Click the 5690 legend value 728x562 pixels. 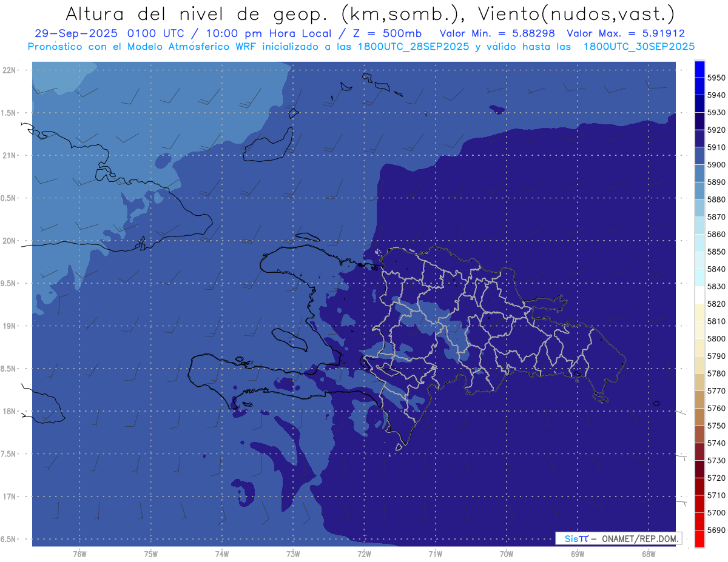click(x=716, y=530)
